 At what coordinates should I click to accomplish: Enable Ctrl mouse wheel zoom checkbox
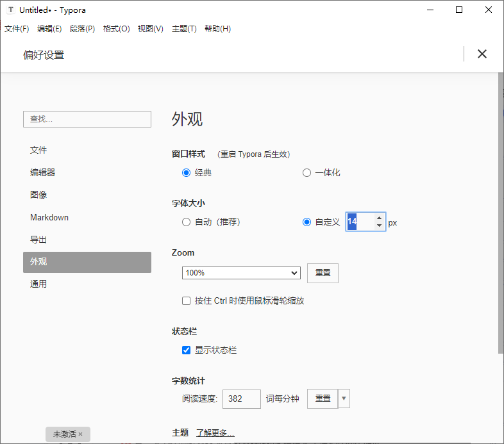point(186,301)
